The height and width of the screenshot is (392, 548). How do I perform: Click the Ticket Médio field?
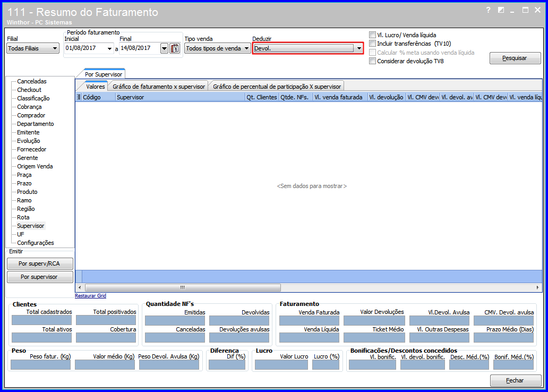click(374, 338)
